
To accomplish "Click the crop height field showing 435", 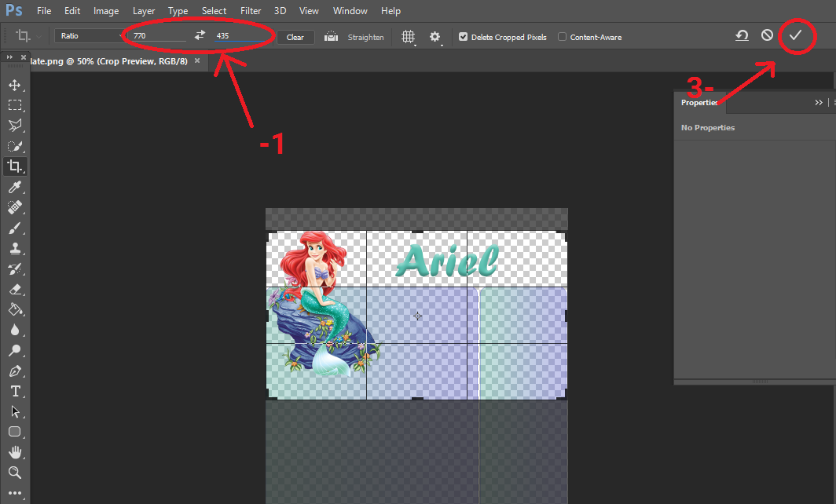I will 240,35.
